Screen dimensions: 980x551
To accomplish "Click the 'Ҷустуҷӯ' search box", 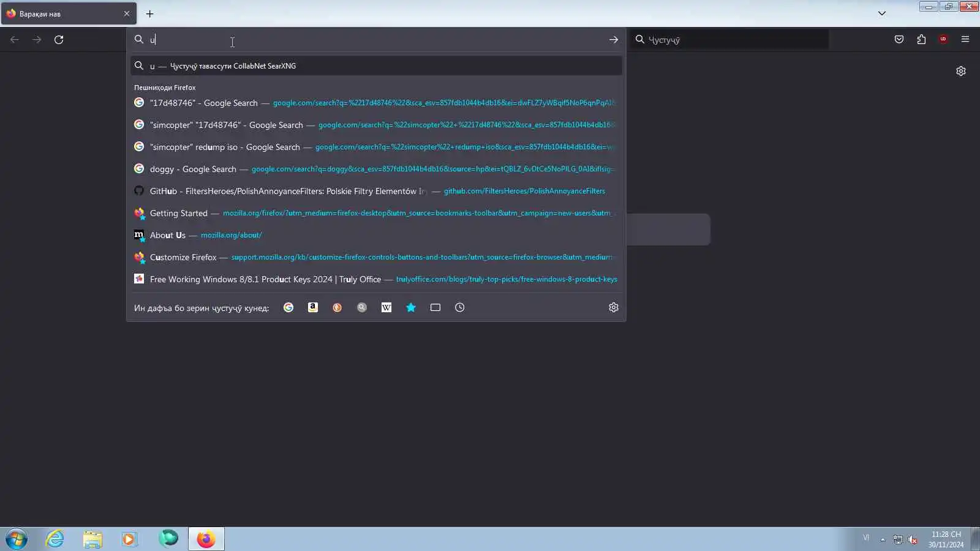I will 729,40.
